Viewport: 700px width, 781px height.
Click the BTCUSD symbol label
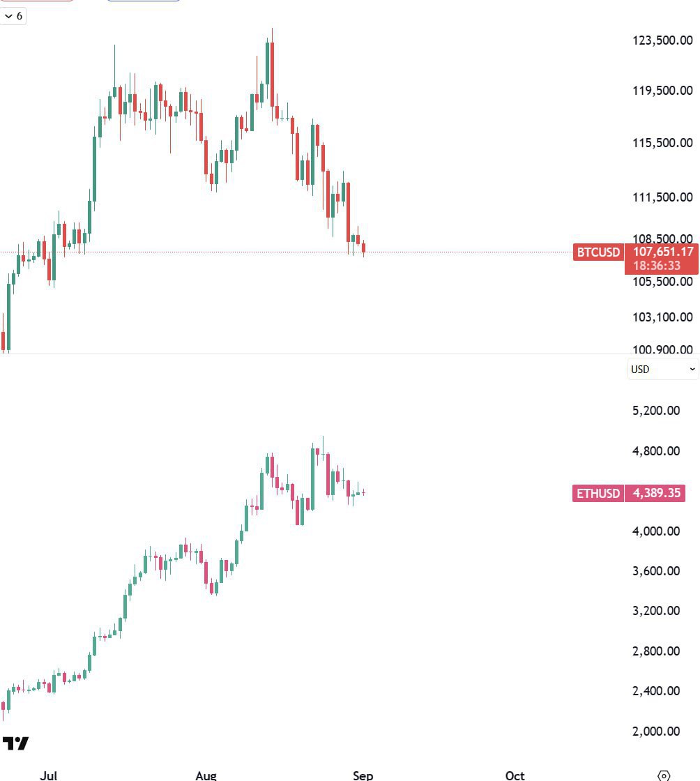pyautogui.click(x=598, y=252)
